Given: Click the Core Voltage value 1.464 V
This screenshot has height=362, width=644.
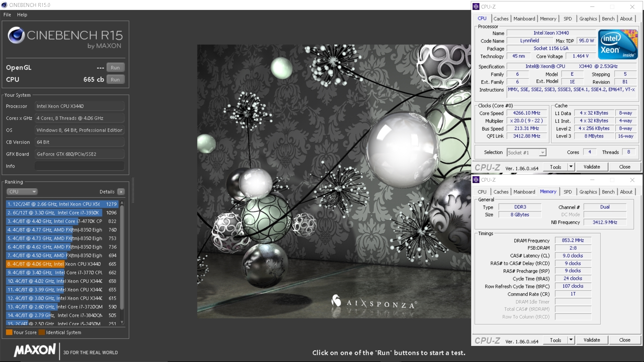Looking at the screenshot, I should [x=580, y=56].
